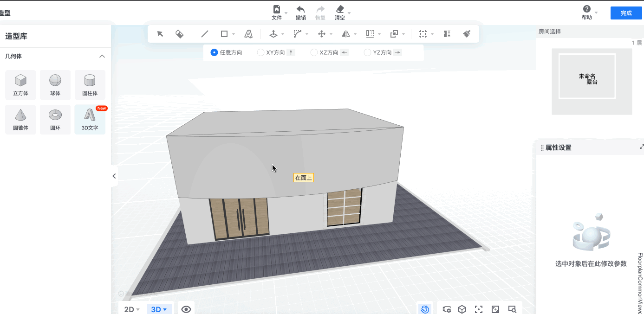Open the 文件 menu

click(277, 13)
